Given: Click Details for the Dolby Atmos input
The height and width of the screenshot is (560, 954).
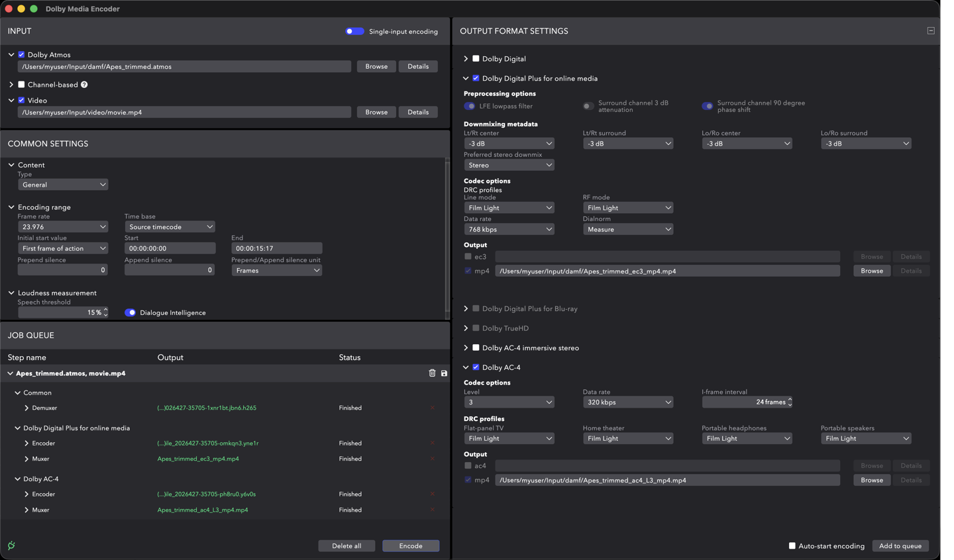Looking at the screenshot, I should [x=418, y=66].
